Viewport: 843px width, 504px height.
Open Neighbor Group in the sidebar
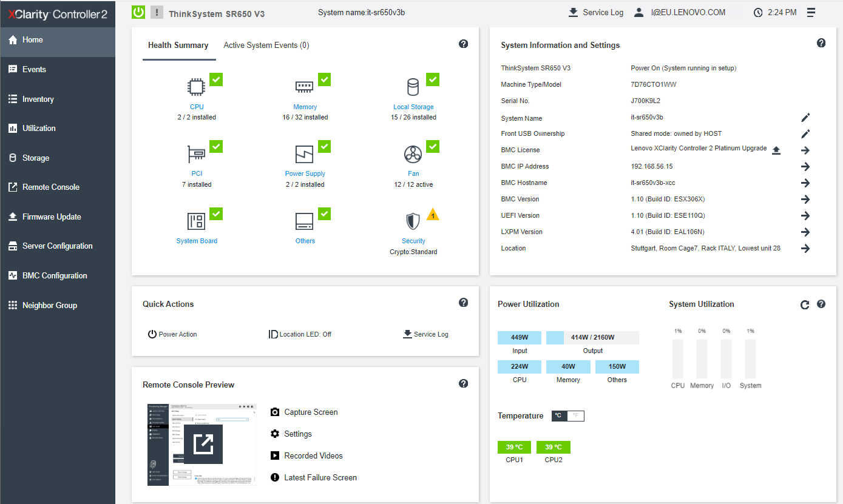[58, 305]
